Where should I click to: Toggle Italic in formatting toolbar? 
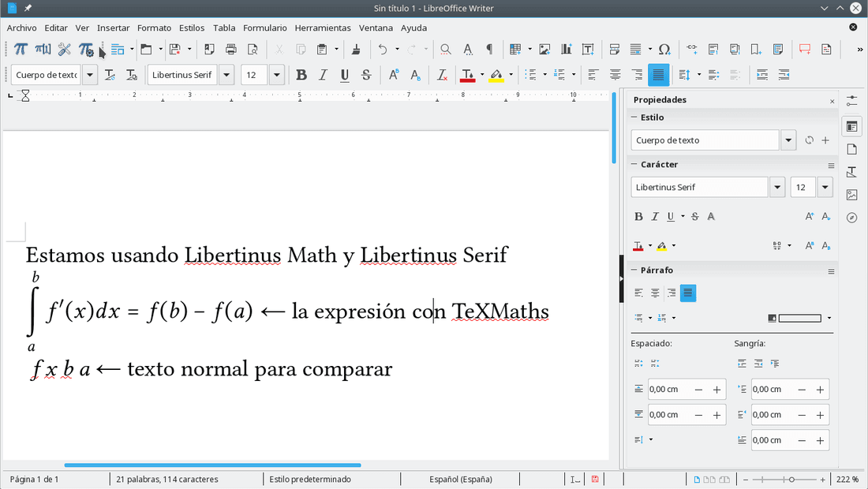pos(323,75)
